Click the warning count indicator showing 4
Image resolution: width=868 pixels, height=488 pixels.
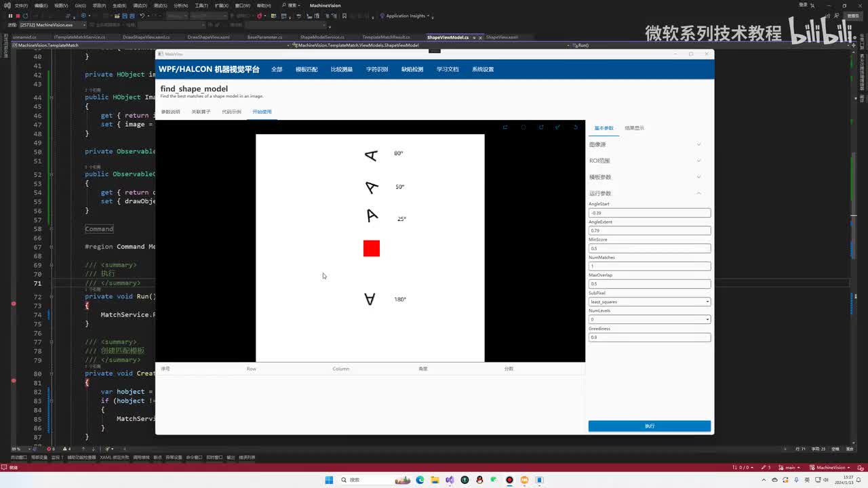point(66,449)
